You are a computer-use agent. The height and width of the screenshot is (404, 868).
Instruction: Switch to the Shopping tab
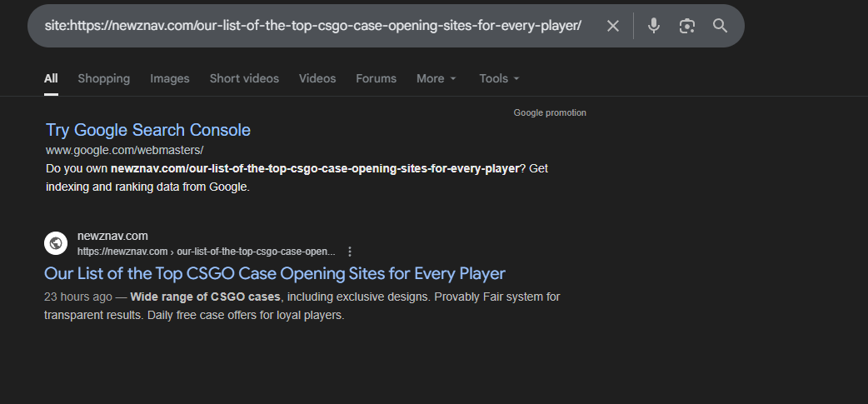pos(104,78)
